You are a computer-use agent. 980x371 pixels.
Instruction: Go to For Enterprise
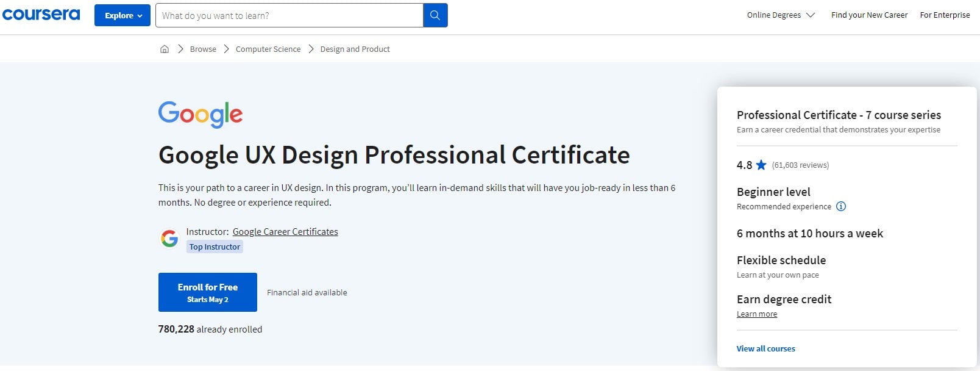tap(945, 15)
